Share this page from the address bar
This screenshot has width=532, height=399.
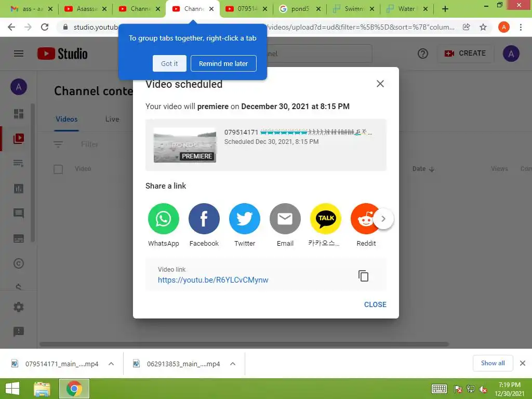tap(467, 27)
